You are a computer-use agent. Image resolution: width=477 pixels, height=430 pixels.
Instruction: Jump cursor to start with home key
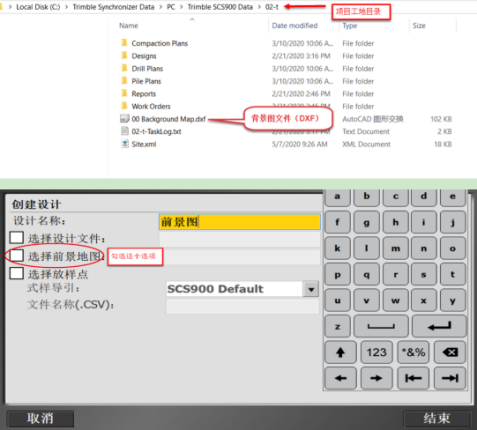point(413,378)
